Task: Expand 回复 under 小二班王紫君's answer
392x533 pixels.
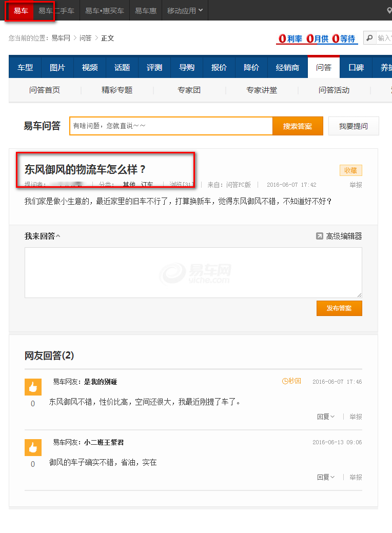Action: (326, 477)
